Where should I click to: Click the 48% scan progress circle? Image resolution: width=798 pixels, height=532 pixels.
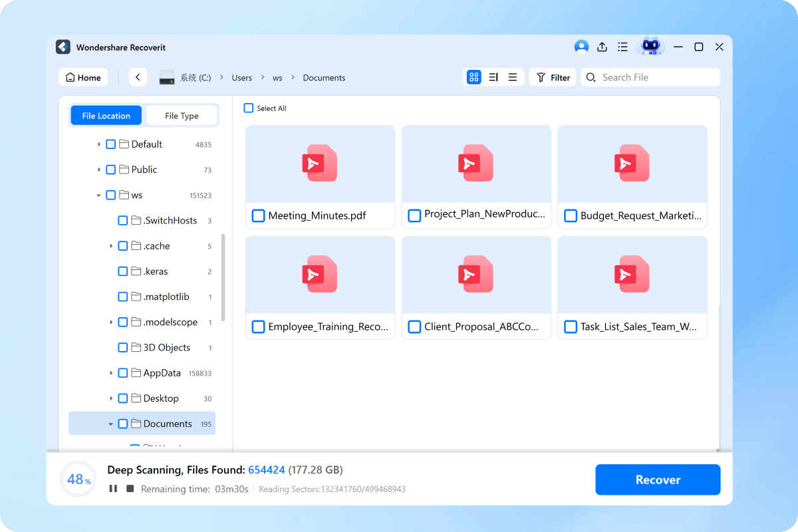78,479
